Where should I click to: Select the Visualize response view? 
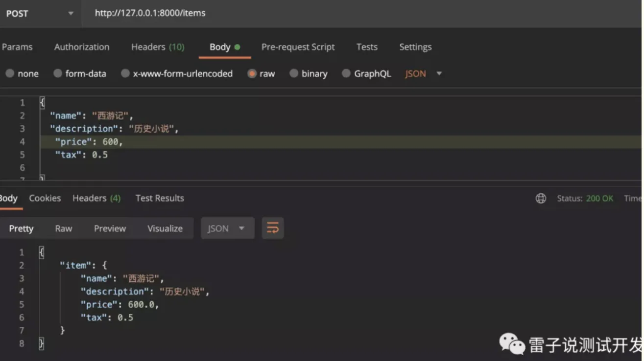point(165,228)
